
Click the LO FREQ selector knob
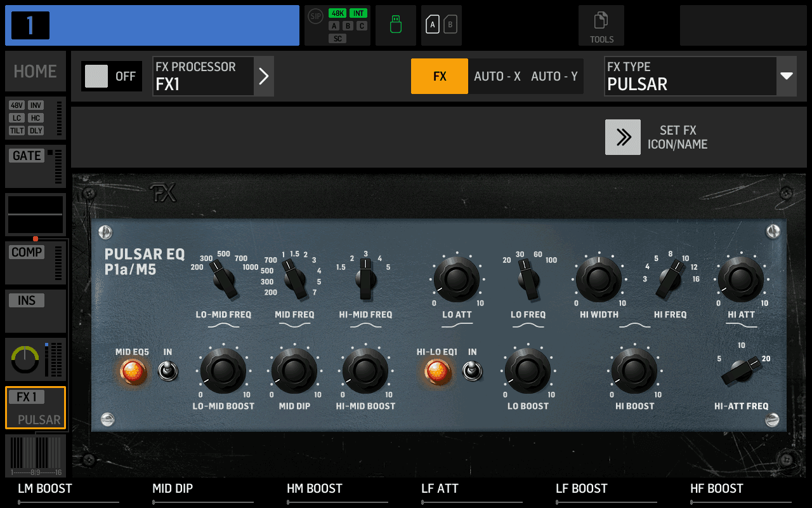pos(528,279)
